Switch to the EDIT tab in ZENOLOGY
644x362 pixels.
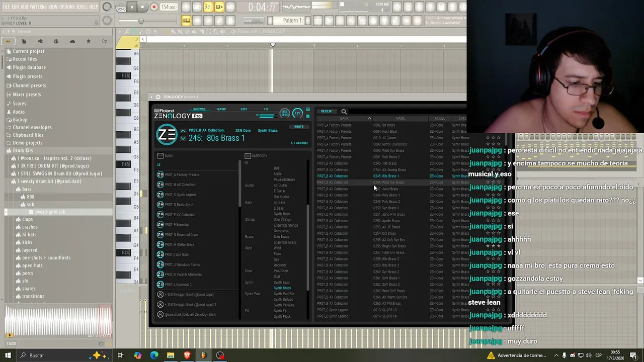[x=244, y=109]
